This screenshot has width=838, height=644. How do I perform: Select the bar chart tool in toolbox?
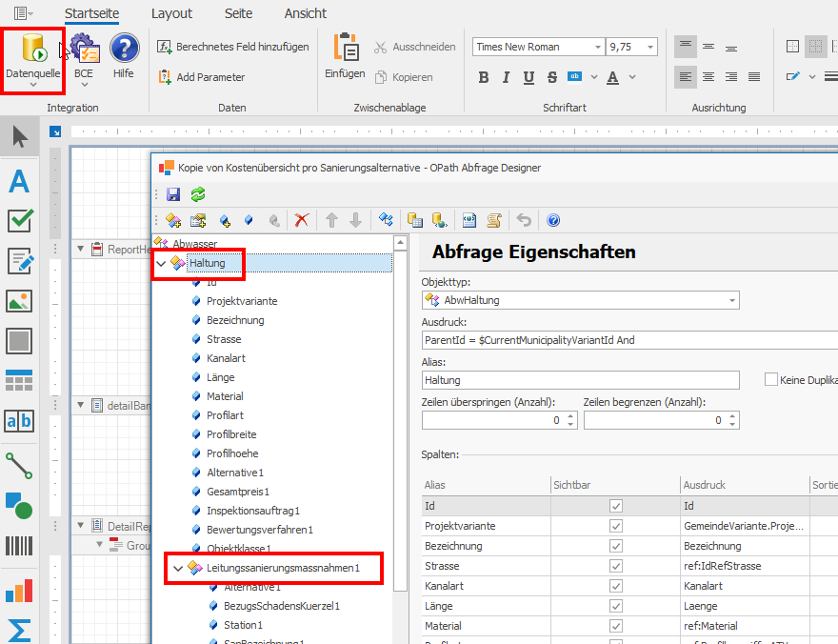(x=19, y=591)
